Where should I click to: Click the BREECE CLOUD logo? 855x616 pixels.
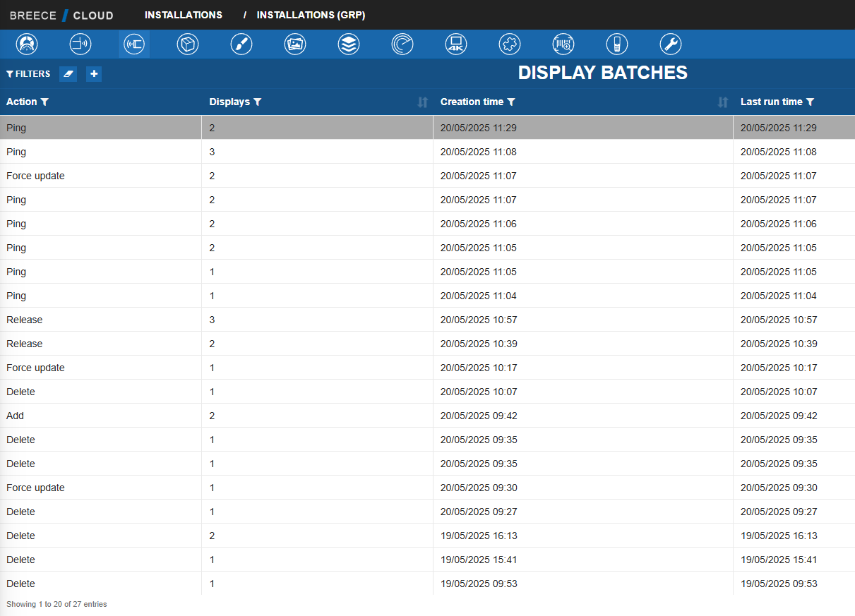click(61, 16)
